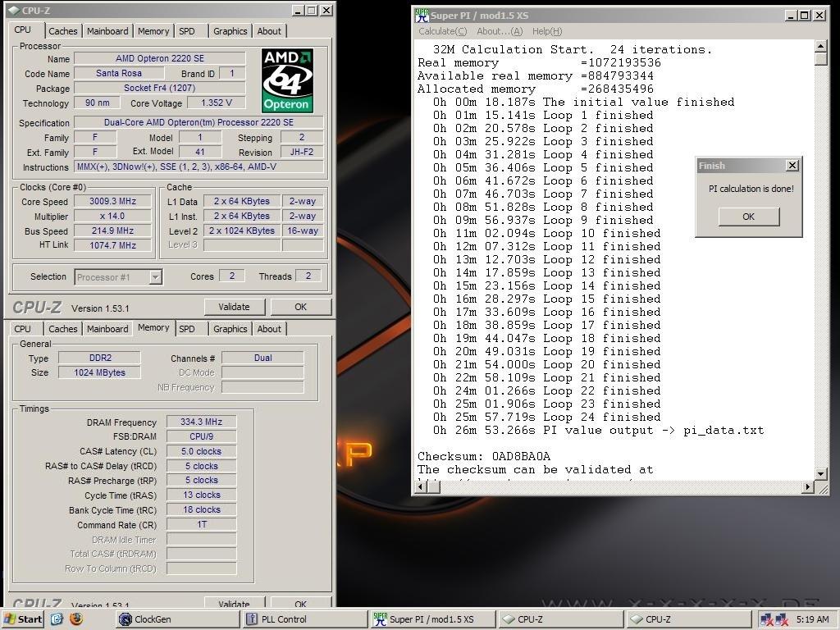Click the 5:19 AM system clock
The height and width of the screenshot is (630, 840).
pyautogui.click(x=812, y=619)
